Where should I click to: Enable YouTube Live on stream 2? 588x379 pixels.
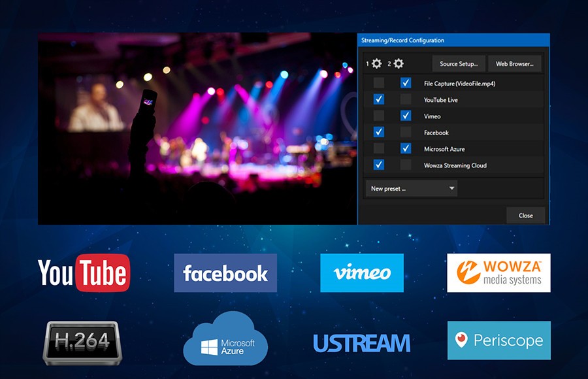tap(406, 99)
